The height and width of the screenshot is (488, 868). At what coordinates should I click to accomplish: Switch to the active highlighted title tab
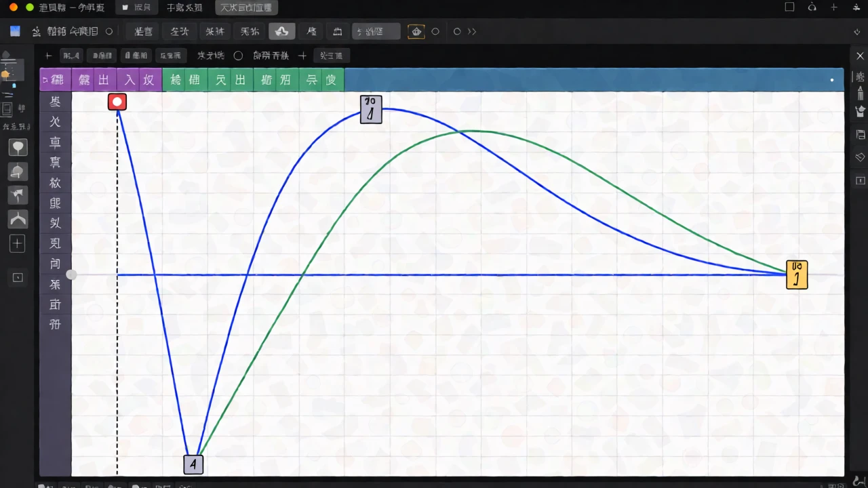[x=247, y=7]
